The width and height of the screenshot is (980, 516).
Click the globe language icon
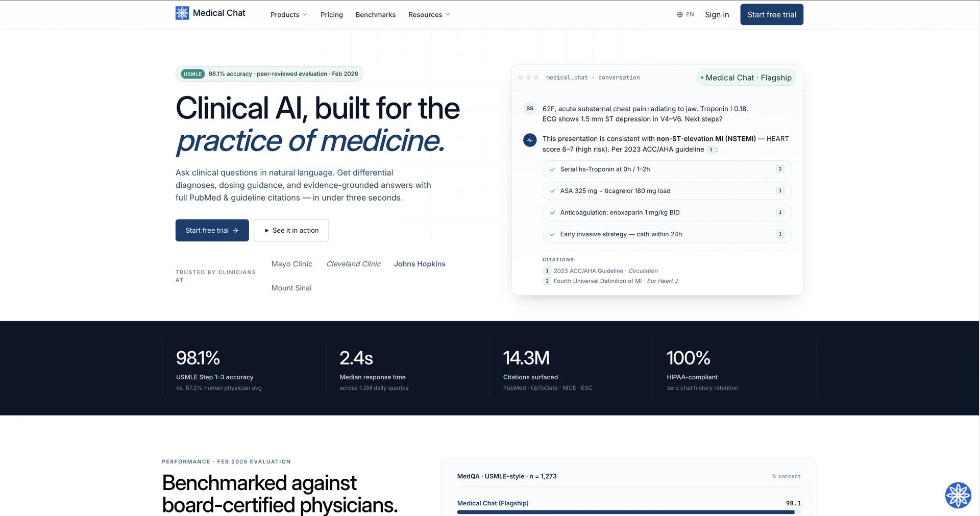[680, 15]
